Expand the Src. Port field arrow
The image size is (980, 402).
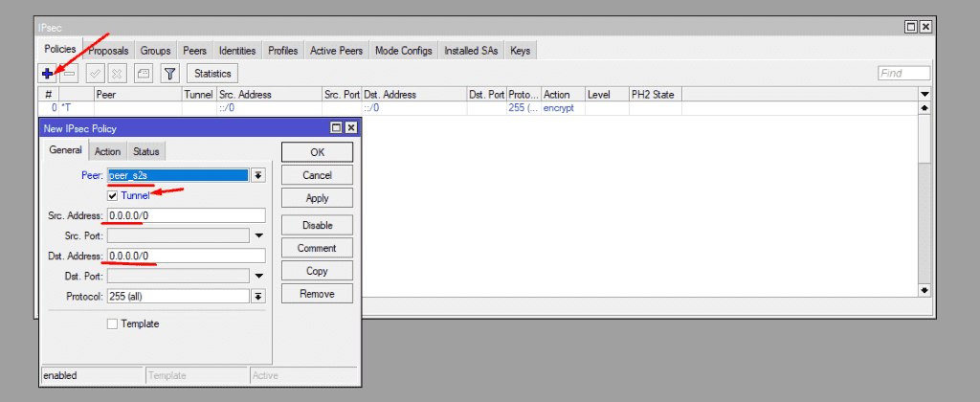[257, 235]
